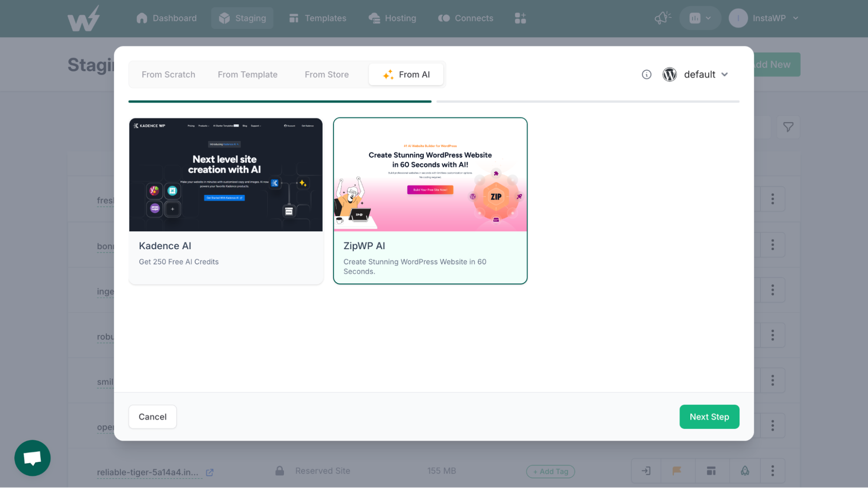Open the Dashboard nav item

point(166,18)
